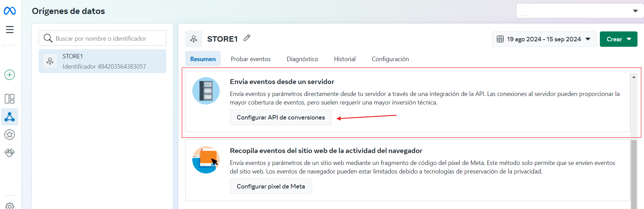This screenshot has height=209, width=644.
Task: Switch to the Resumen tab
Action: (x=203, y=59)
